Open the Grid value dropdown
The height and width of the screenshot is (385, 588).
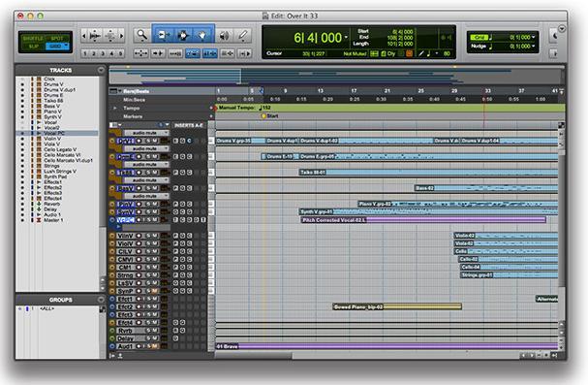[533, 37]
